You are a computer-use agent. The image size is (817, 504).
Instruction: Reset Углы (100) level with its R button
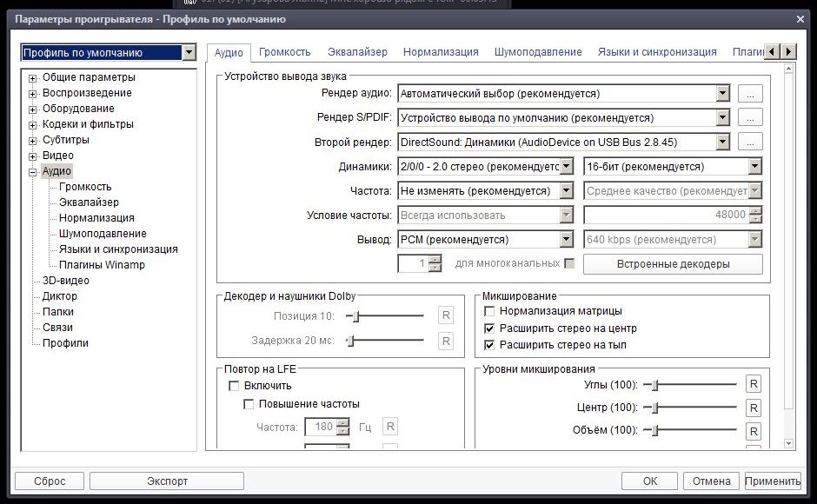(x=754, y=384)
